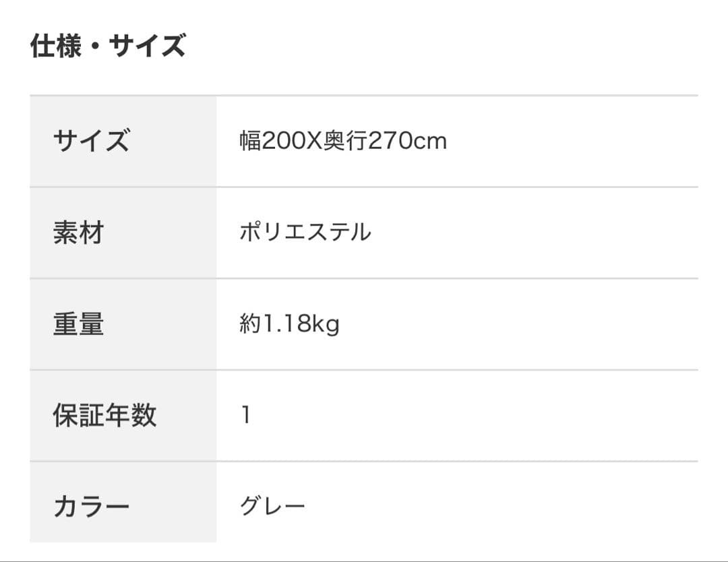Select the サイズ row label
Screen dimensions: 728x562
(x=92, y=140)
